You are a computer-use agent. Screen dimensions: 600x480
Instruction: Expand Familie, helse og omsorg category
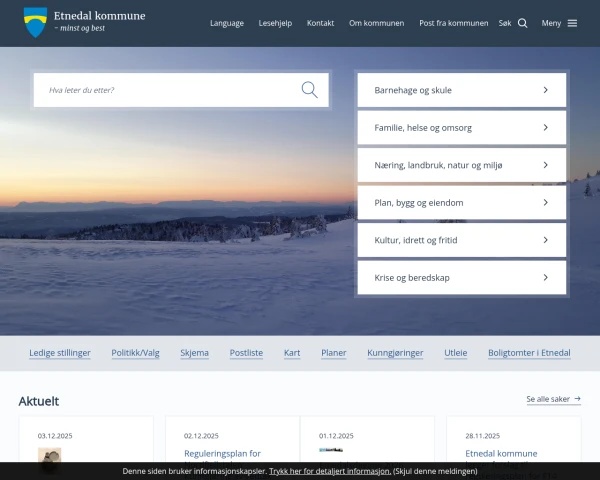click(461, 128)
